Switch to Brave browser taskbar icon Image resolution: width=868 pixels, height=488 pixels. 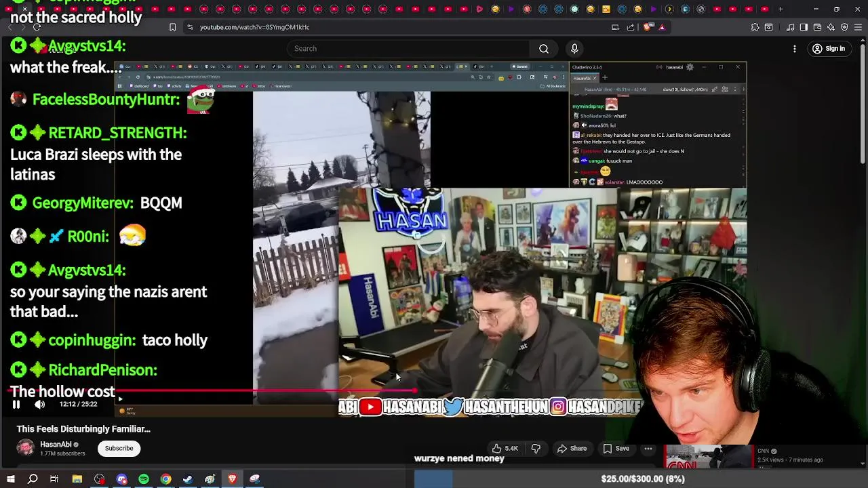[232, 479]
